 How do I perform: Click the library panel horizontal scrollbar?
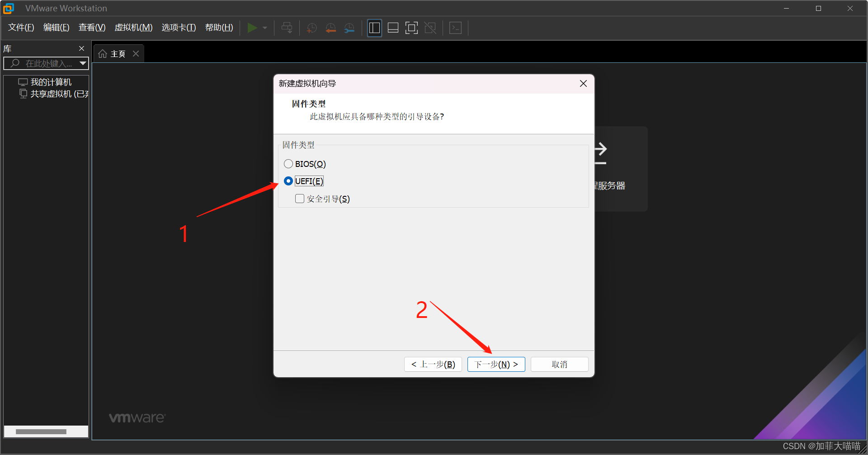[x=41, y=431]
